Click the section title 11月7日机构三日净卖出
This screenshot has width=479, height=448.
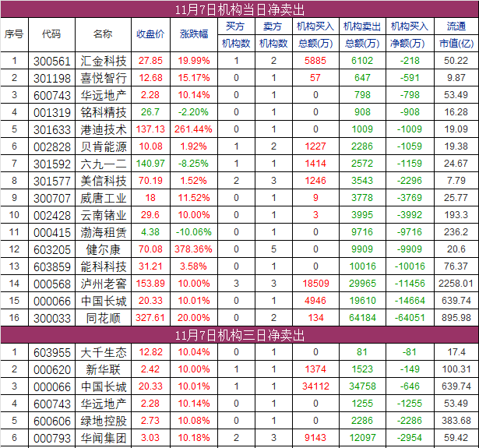(240, 336)
